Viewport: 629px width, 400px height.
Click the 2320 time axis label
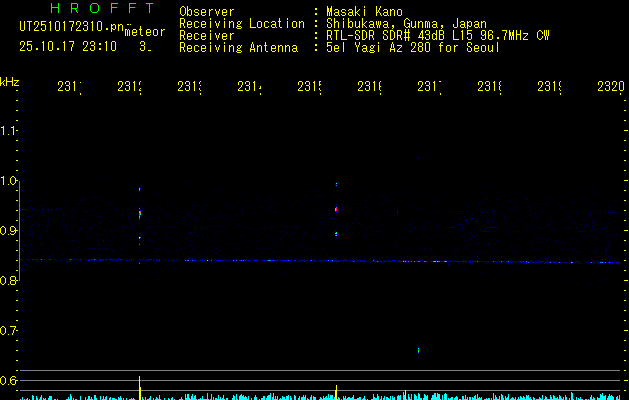click(x=611, y=86)
